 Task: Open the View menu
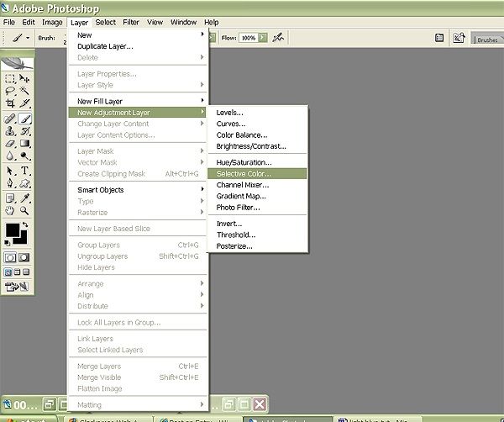pos(155,22)
